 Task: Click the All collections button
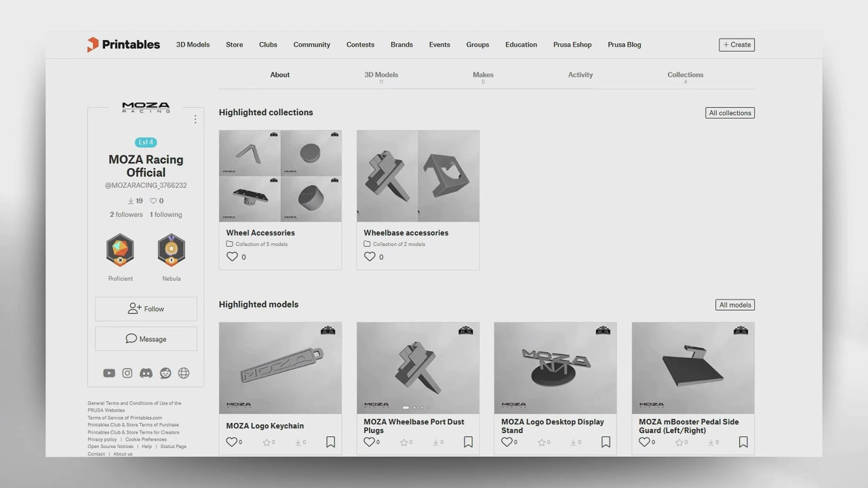730,113
